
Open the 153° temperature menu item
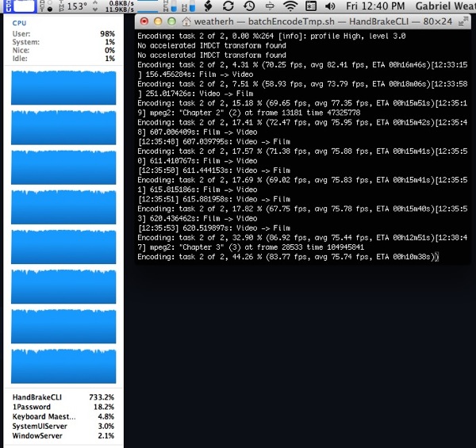[72, 6]
